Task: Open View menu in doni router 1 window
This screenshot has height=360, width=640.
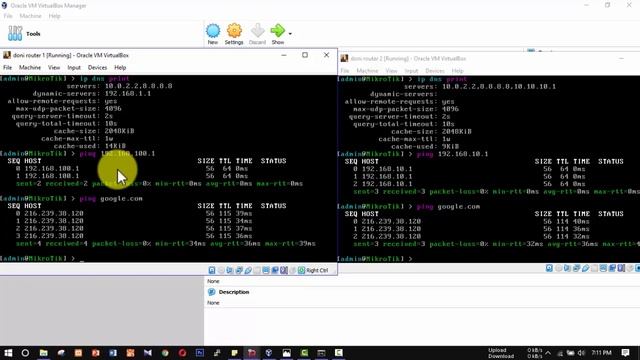Action: pyautogui.click(x=54, y=67)
